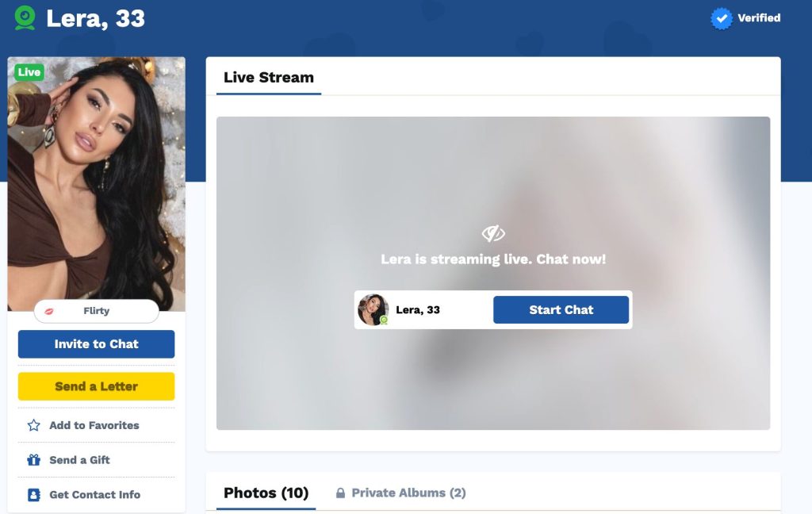Click the contact card icon
Screen dimensions: 812x514
(33, 495)
